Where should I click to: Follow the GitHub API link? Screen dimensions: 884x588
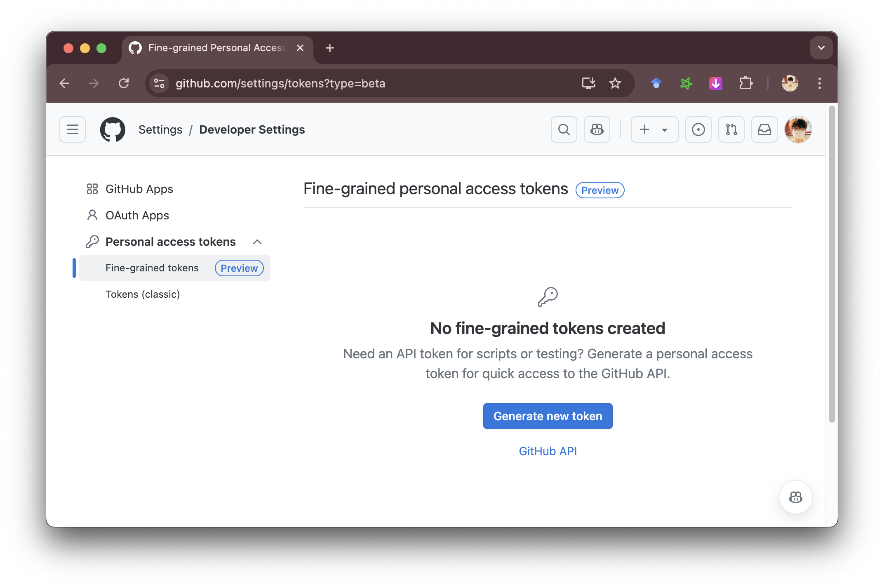[548, 451]
